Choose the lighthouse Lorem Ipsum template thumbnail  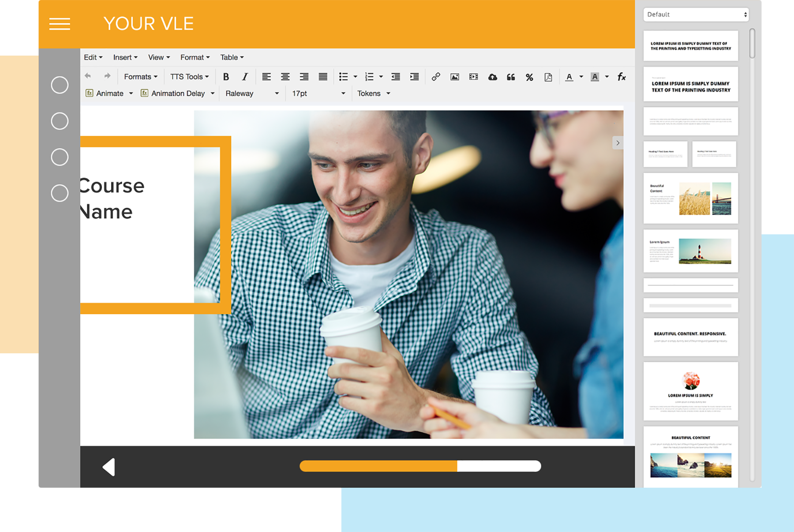pyautogui.click(x=691, y=251)
